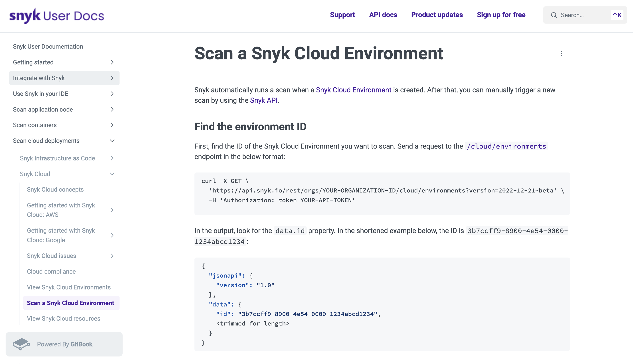
Task: Click the trimmed for length line
Action: pyautogui.click(x=253, y=323)
